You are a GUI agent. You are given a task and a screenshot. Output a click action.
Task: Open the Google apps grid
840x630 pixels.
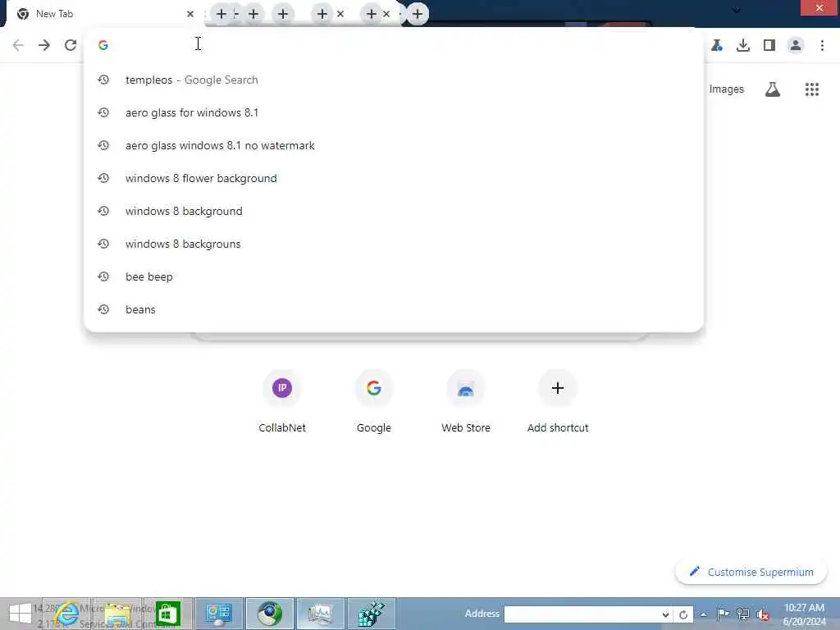[811, 89]
